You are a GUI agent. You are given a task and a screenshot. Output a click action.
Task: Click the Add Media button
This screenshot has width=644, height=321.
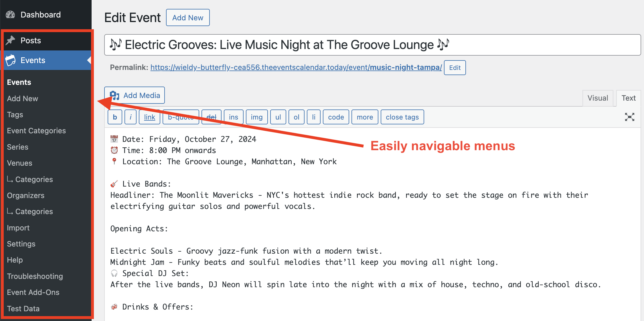point(135,95)
